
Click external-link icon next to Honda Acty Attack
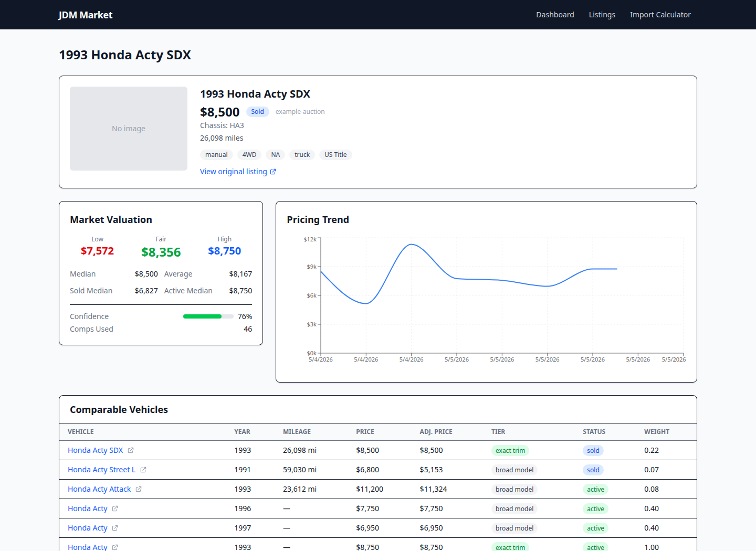[x=139, y=489]
